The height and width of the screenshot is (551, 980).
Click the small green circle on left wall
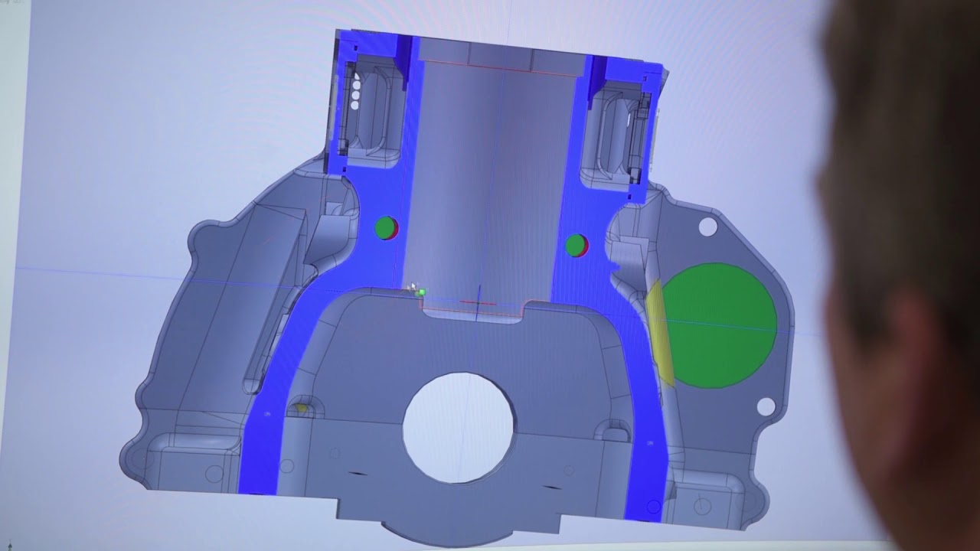(x=386, y=228)
